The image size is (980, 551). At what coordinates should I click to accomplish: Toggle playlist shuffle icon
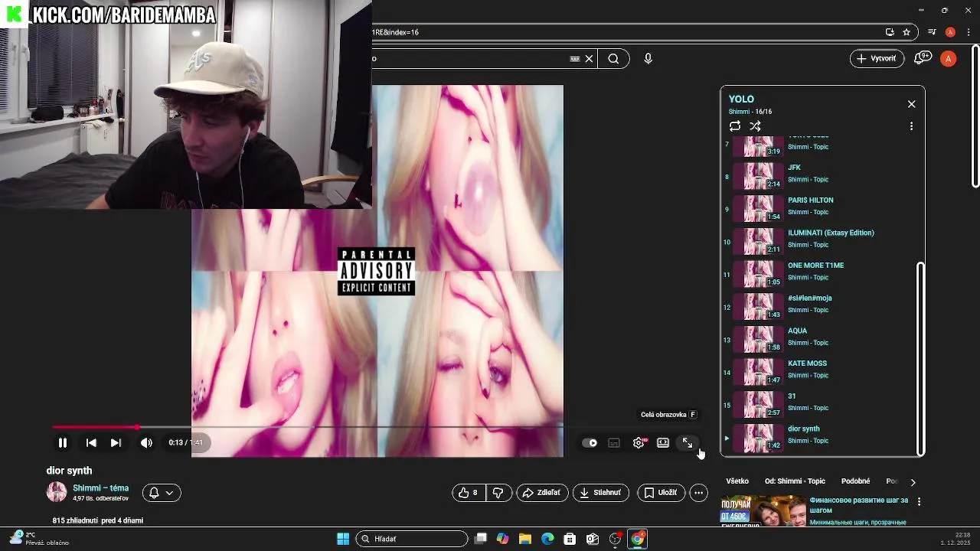coord(755,126)
